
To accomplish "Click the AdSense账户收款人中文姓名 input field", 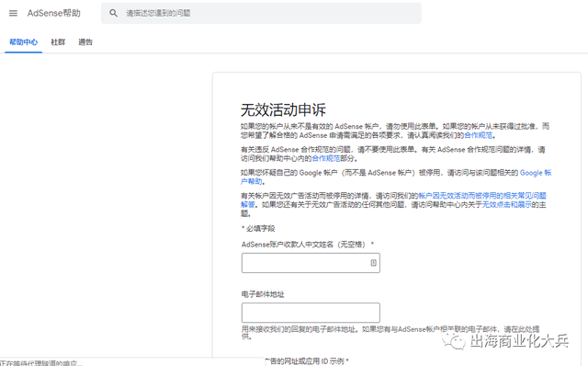I will tap(311, 263).
